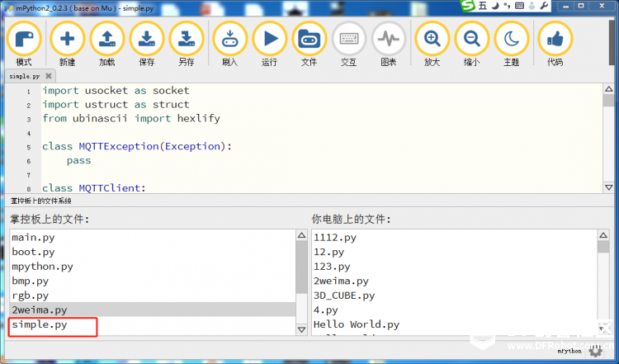
Task: Select 2weima.py in computer files
Action: pos(455,281)
